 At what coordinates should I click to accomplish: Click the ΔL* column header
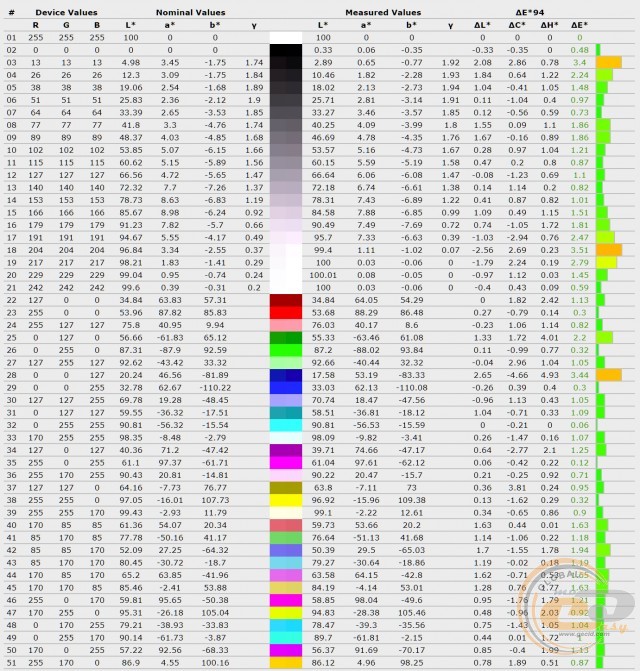coord(482,25)
